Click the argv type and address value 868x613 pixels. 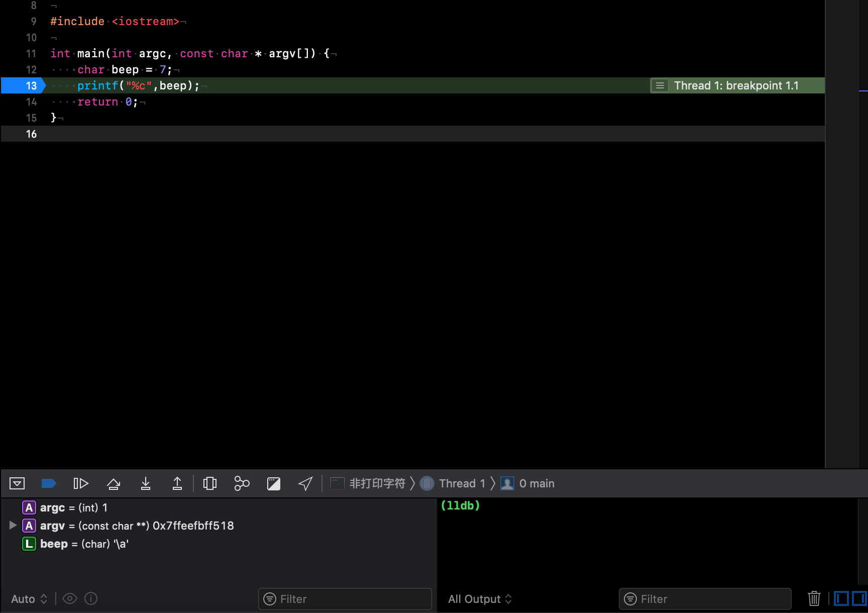point(156,526)
